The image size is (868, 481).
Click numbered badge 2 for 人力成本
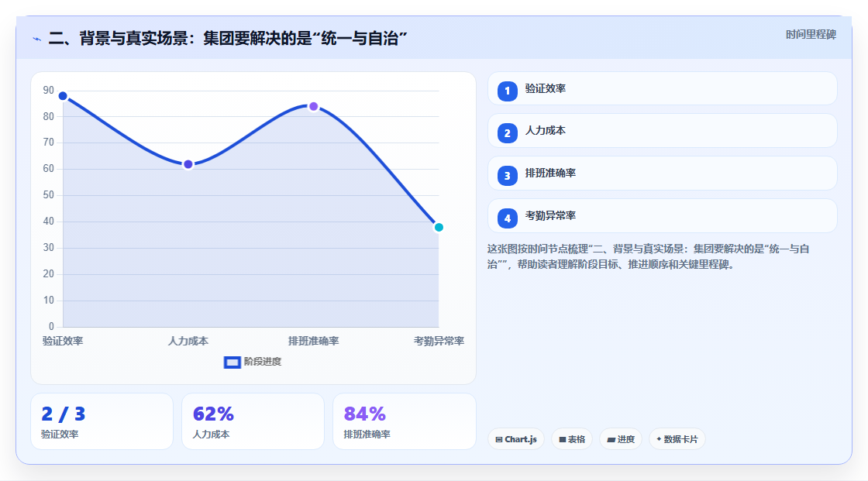pos(507,133)
